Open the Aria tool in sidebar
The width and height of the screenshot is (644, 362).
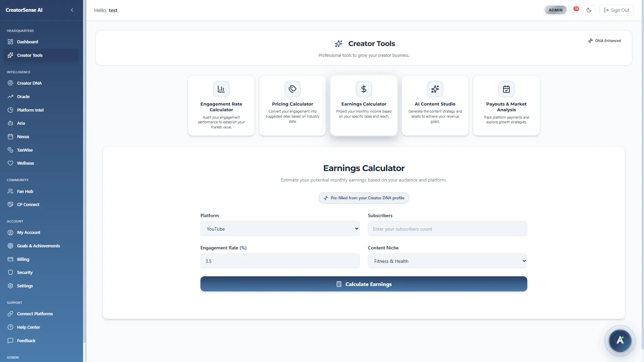[x=21, y=123]
